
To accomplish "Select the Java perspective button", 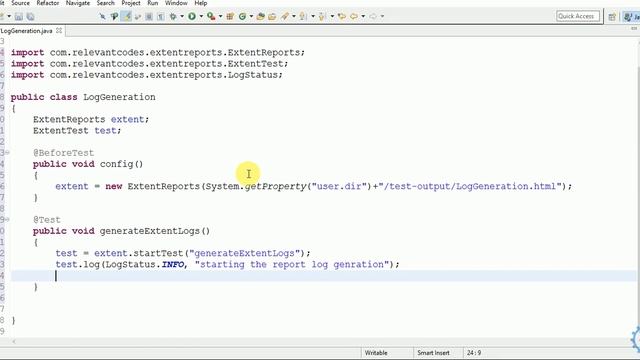I will [x=631, y=16].
